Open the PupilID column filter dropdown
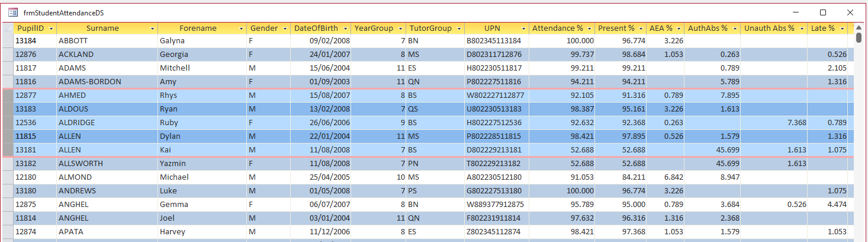The height and width of the screenshot is (242, 868). tap(52, 28)
